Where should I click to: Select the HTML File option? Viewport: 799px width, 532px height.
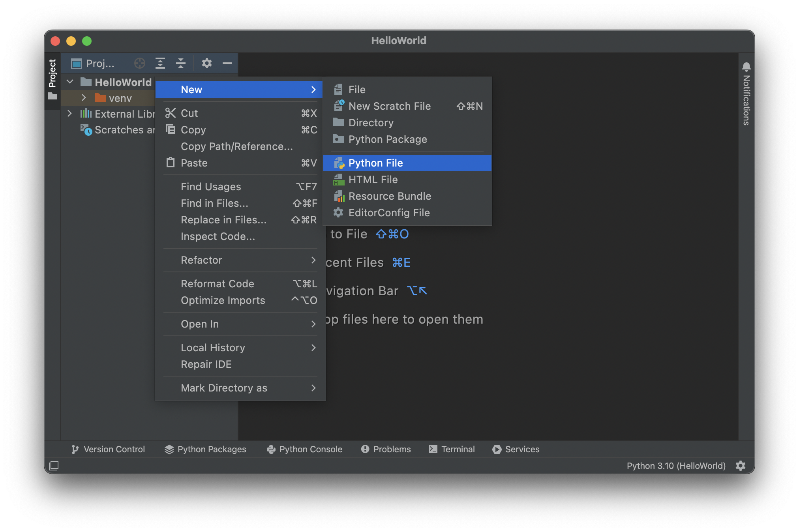tap(373, 179)
